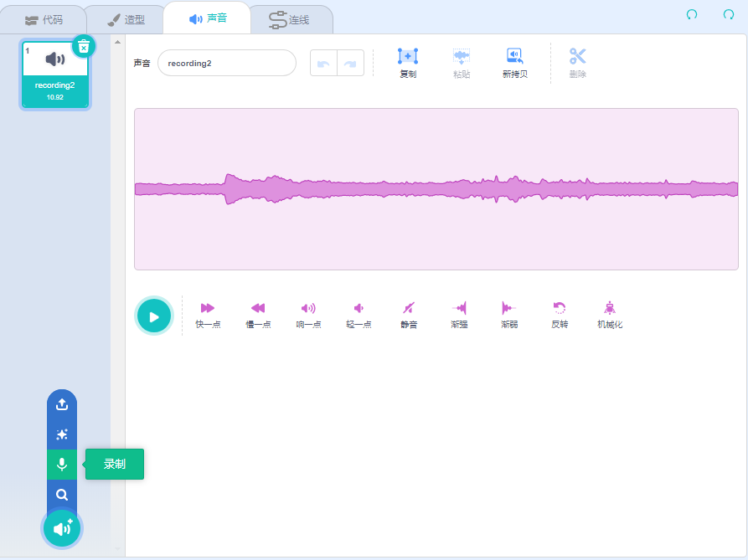Apply the 慢一点 slower effect
This screenshot has height=560, width=748.
[258, 315]
